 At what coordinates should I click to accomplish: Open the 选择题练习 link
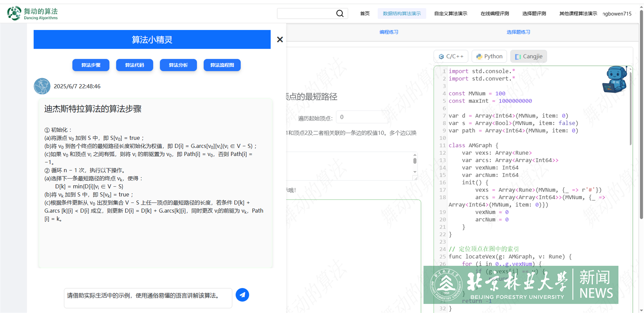pyautogui.click(x=518, y=32)
